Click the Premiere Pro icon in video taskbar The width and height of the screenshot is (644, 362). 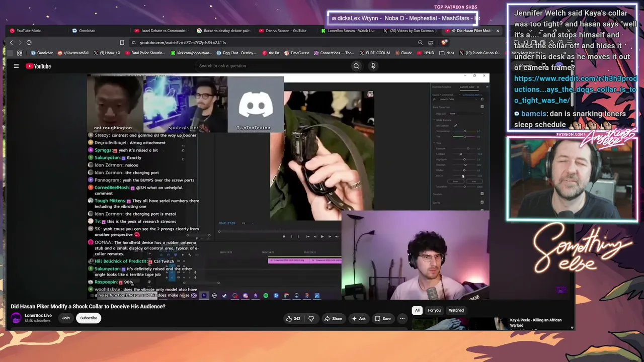click(x=204, y=296)
